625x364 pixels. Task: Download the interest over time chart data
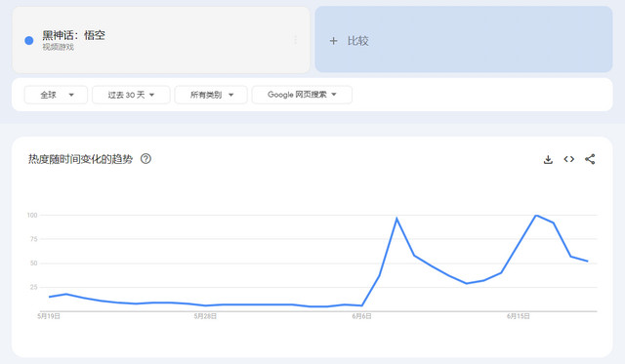point(548,159)
